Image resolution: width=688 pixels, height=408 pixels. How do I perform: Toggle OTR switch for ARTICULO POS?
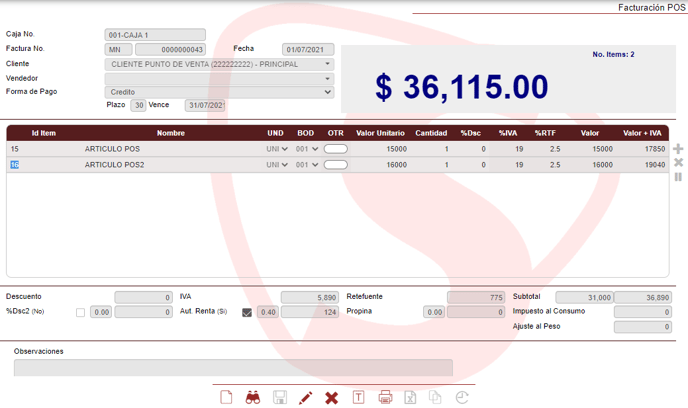(x=336, y=149)
